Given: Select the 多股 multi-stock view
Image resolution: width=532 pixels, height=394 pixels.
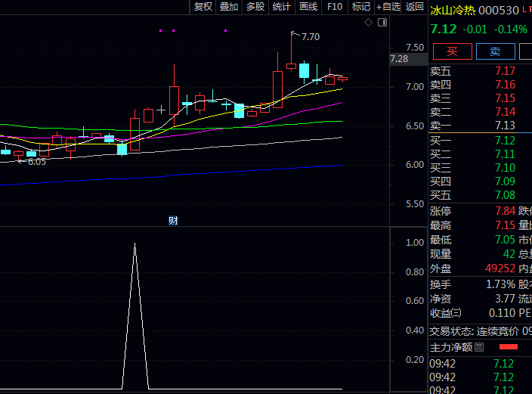Looking at the screenshot, I should 255,7.
